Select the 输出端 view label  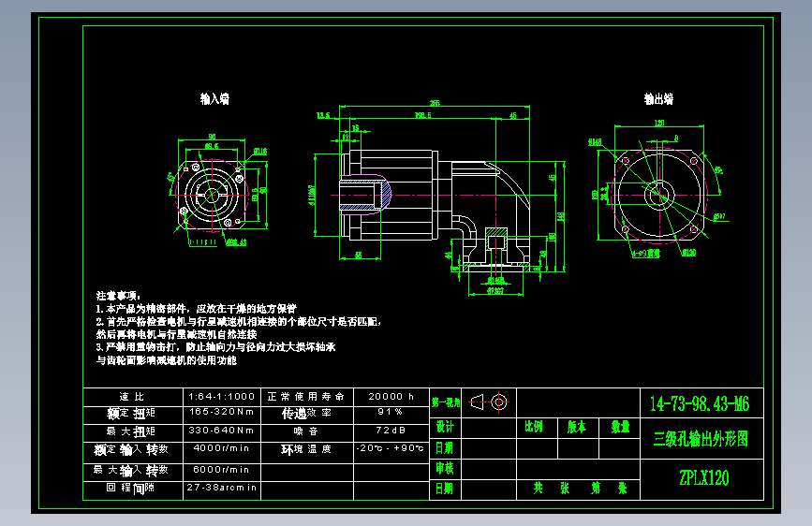pos(658,99)
